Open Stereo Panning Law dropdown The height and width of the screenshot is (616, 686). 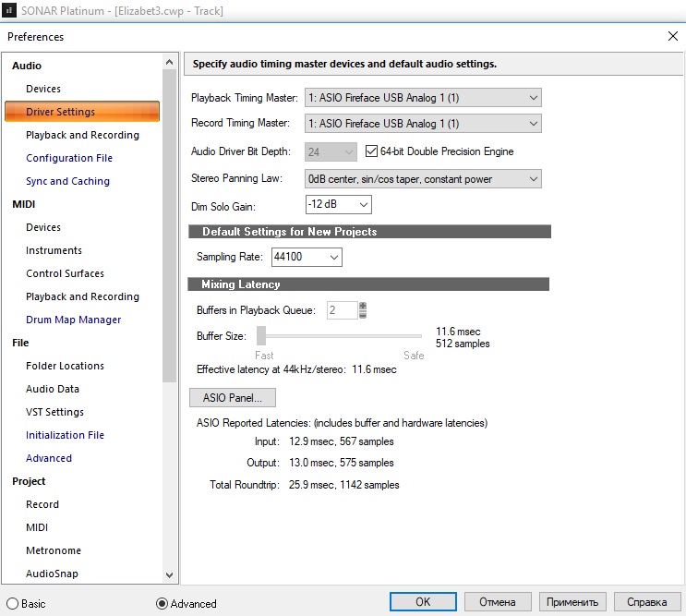[x=423, y=179]
